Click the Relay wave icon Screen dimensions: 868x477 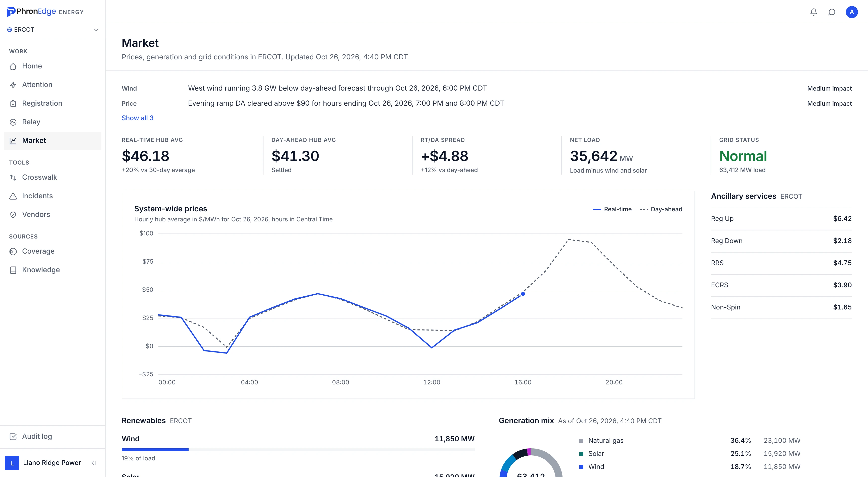[x=13, y=122]
